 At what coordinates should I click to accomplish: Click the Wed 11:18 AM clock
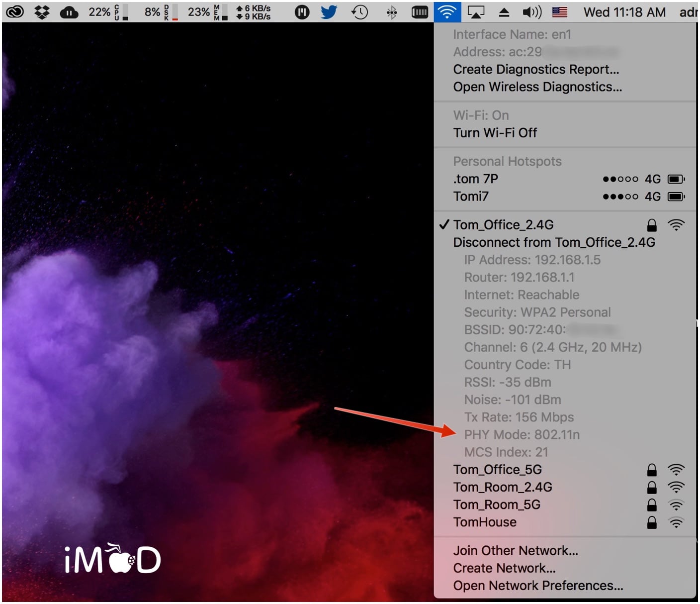pos(624,11)
